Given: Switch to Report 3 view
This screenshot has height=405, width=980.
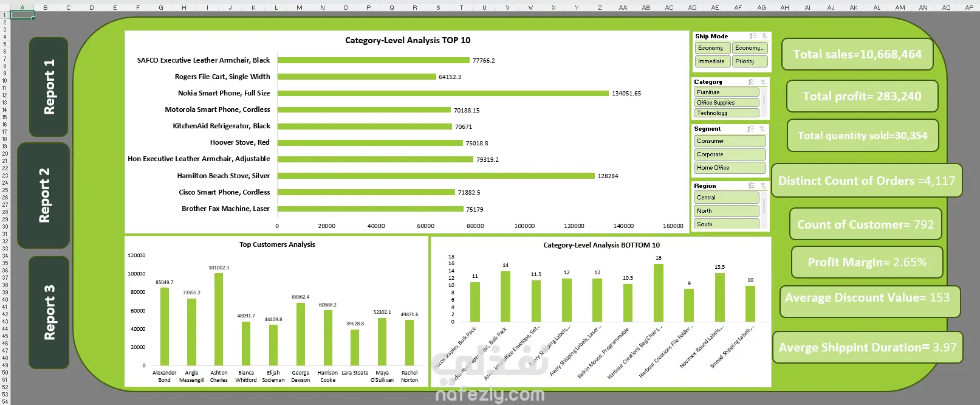Looking at the screenshot, I should tap(49, 313).
